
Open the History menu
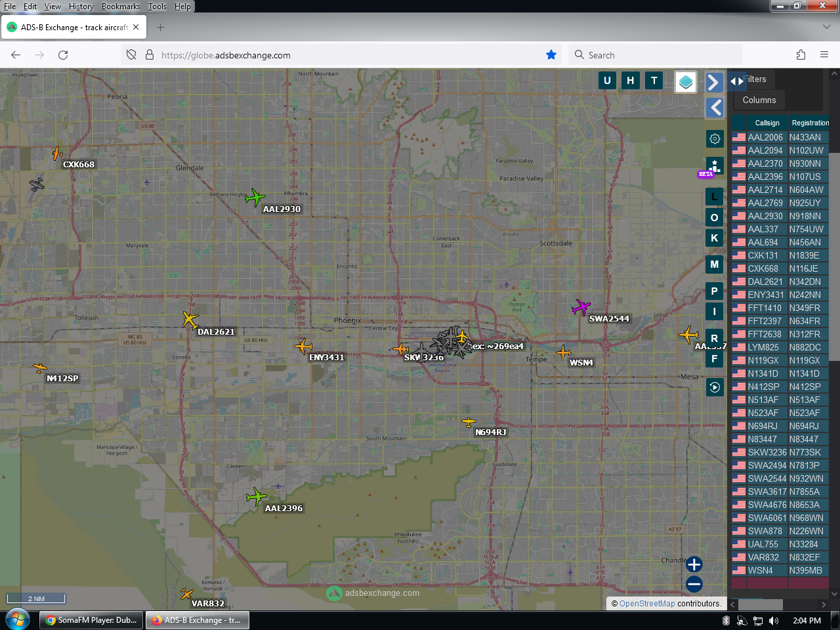(81, 7)
